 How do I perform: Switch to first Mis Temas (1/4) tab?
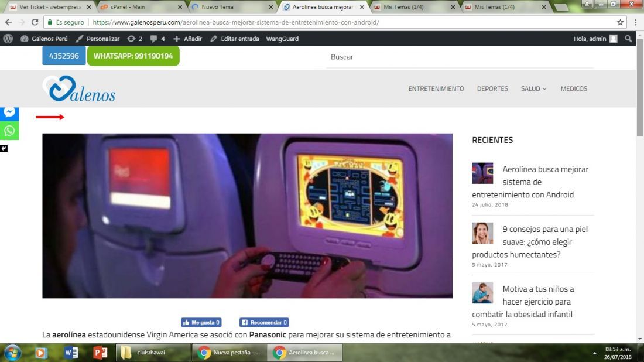point(413,7)
